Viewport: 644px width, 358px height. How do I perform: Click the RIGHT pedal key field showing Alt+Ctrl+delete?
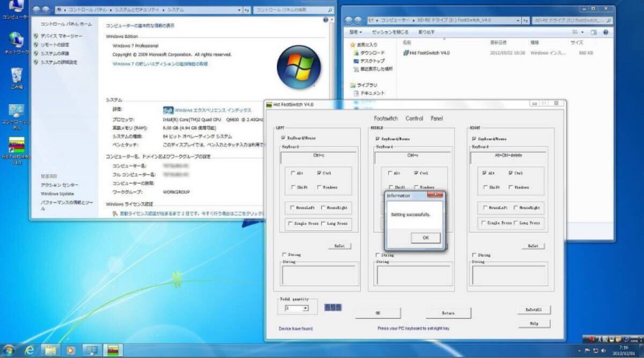coord(508,157)
